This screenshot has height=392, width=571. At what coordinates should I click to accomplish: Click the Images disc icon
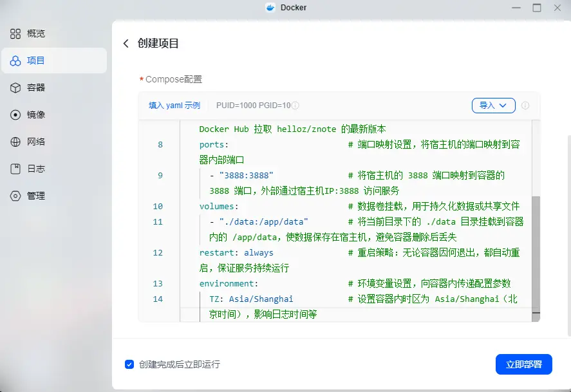click(x=15, y=115)
